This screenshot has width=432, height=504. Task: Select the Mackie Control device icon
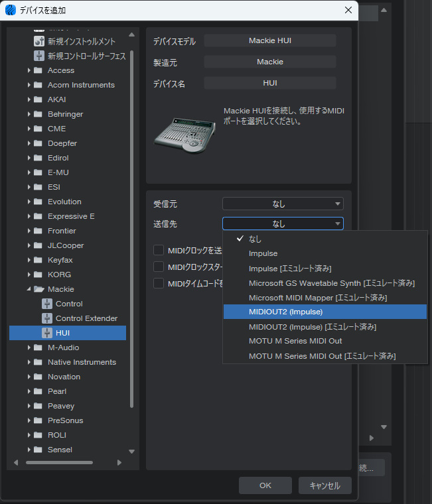pos(47,304)
